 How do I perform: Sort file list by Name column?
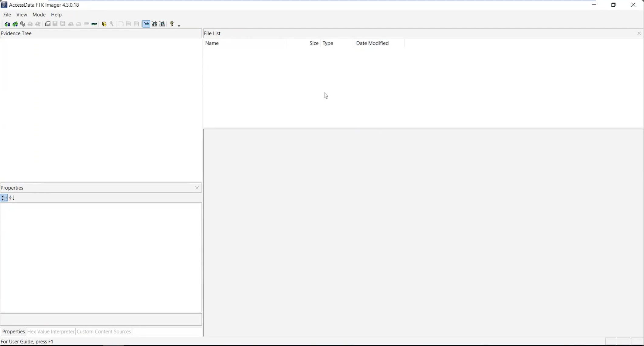point(245,43)
